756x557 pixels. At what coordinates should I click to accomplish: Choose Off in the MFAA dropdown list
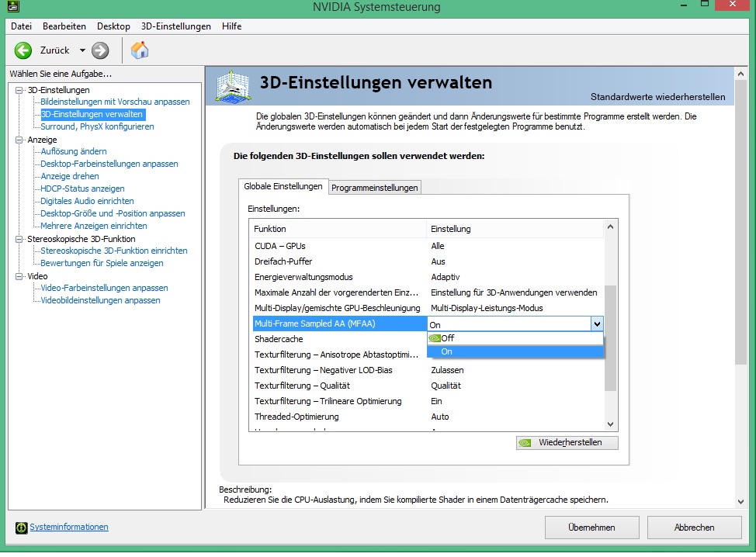click(x=515, y=338)
